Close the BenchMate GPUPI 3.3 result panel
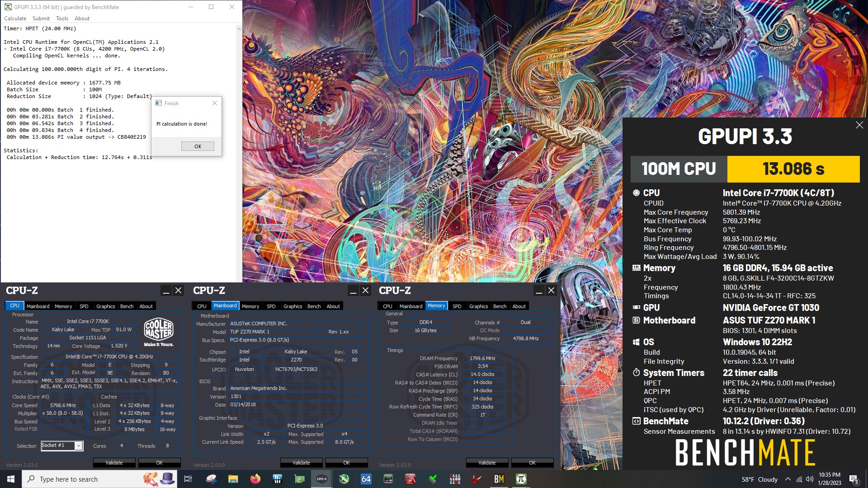This screenshot has width=868, height=488. [x=859, y=125]
